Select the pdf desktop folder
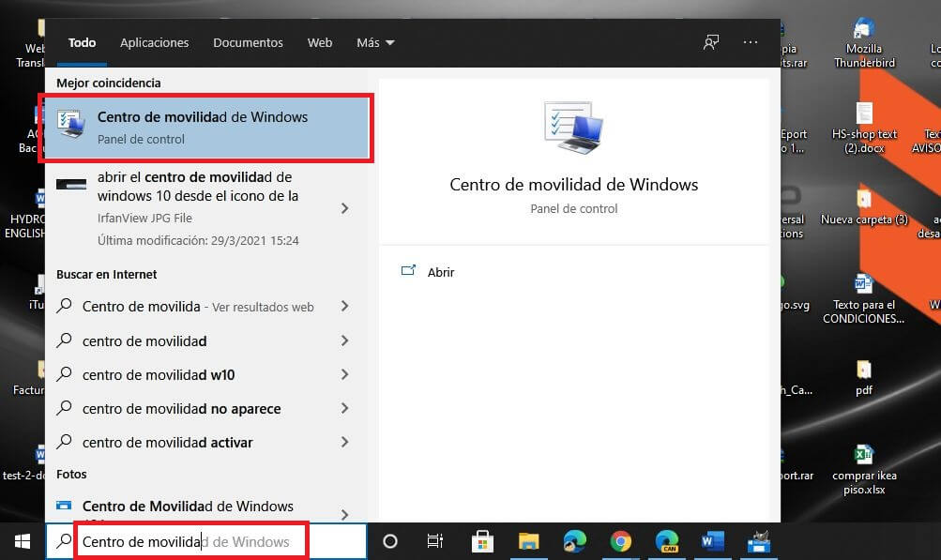 [863, 377]
